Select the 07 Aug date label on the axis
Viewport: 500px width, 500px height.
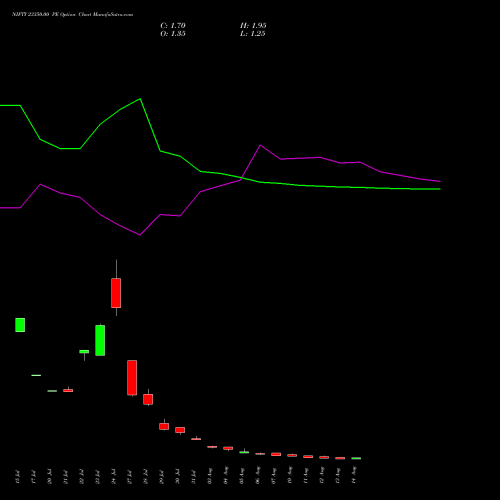(274, 476)
